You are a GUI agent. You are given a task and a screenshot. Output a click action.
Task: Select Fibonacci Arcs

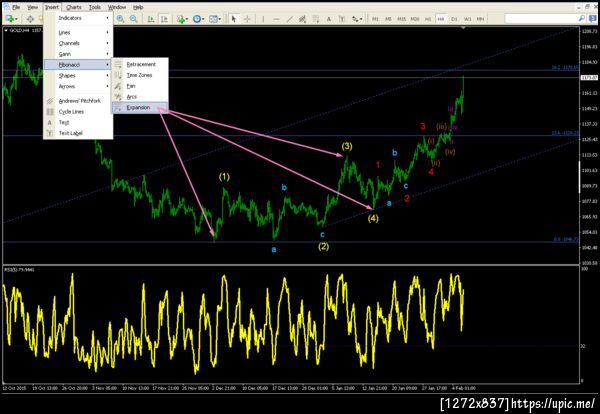click(140, 96)
